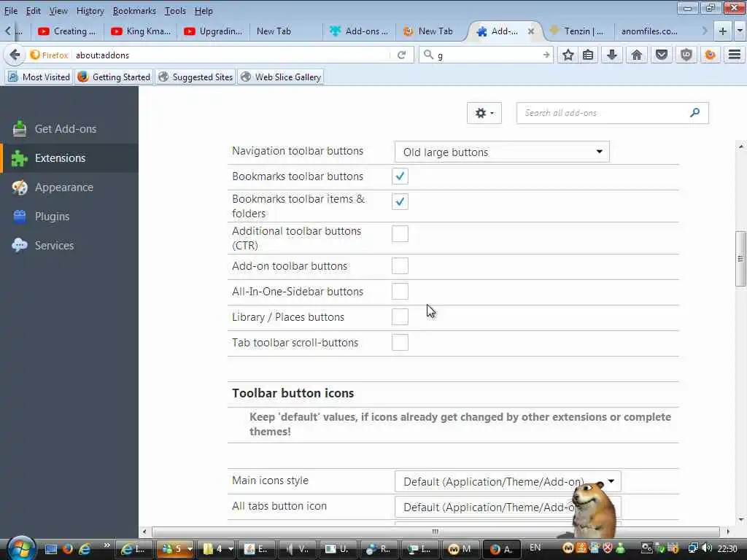The image size is (747, 560).
Task: Enable Tab toolbar scroll-buttons checkbox
Action: pyautogui.click(x=400, y=343)
